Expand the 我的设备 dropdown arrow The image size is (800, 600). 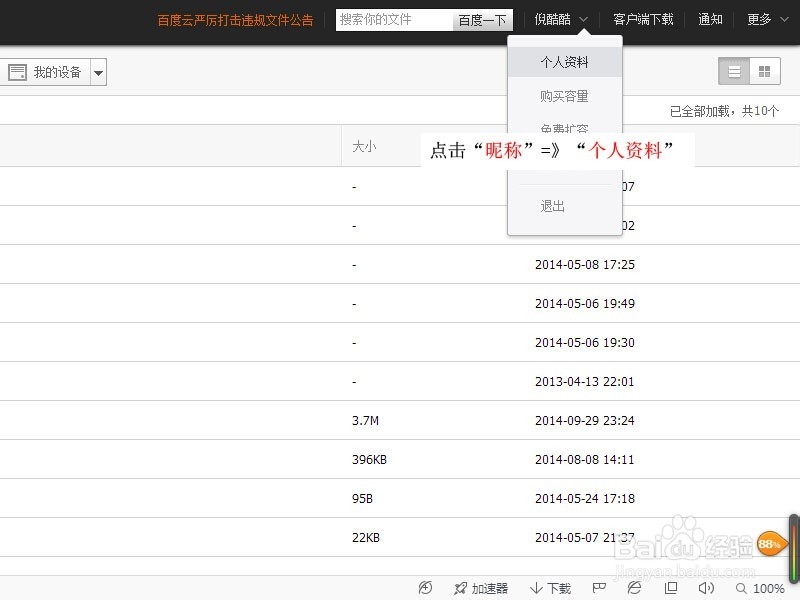tap(98, 72)
